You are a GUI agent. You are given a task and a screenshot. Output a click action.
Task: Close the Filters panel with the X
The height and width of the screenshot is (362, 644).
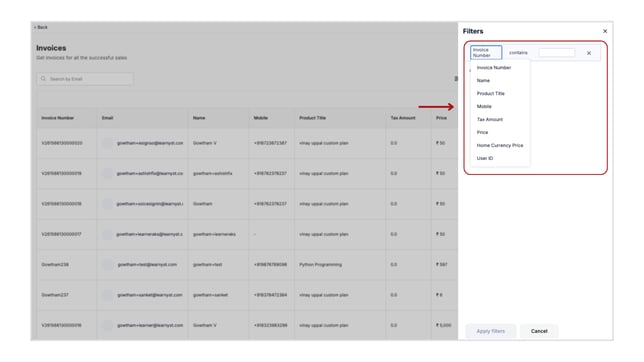coord(605,31)
